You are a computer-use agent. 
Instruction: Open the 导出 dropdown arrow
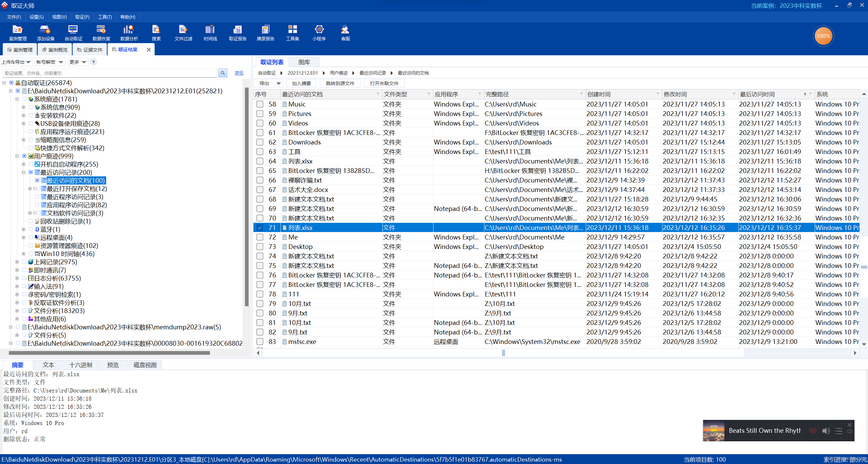tap(278, 83)
